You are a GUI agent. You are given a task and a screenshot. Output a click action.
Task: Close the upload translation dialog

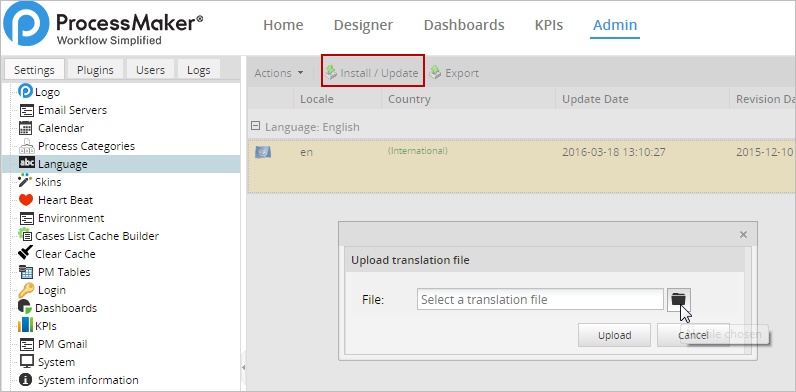pyautogui.click(x=743, y=234)
